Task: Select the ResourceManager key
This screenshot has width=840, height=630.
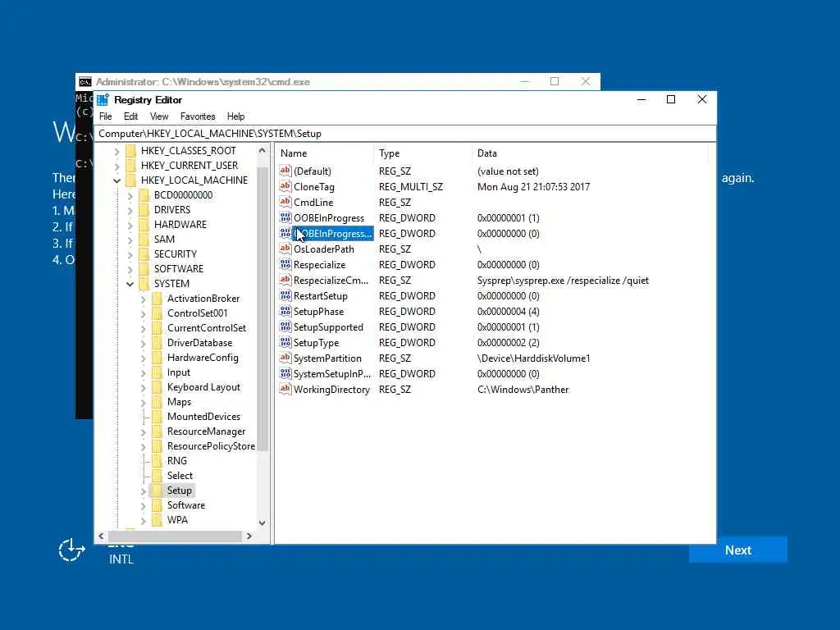Action: [x=206, y=431]
